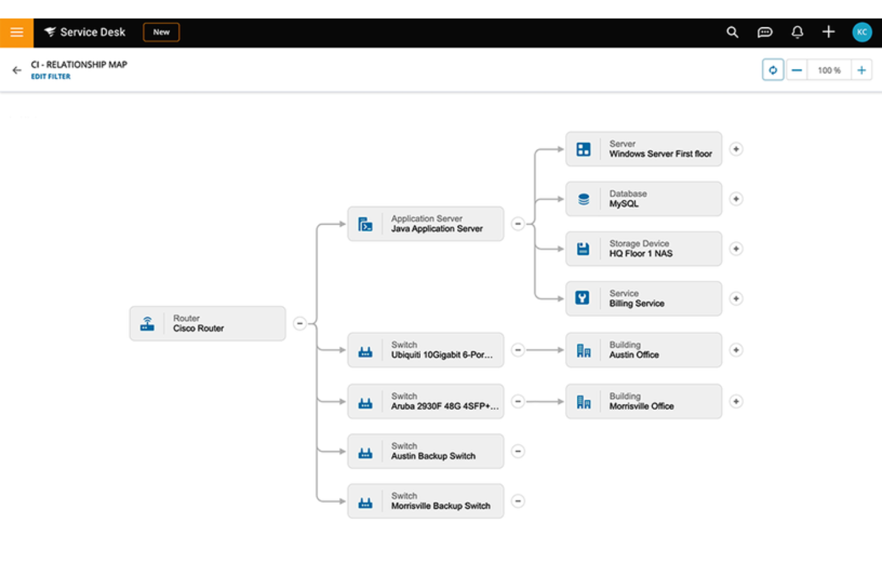Click the back arrow to leave relationship map

point(15,70)
